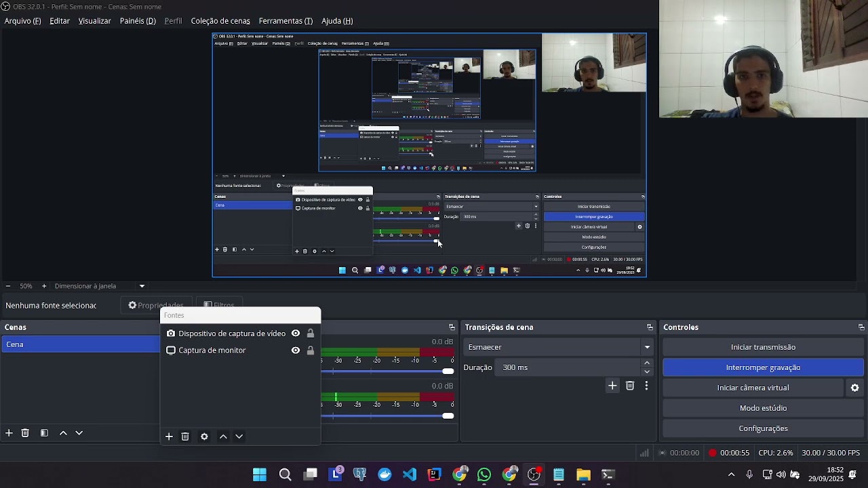
Task: Move source up in Fontes panel
Action: pyautogui.click(x=223, y=436)
